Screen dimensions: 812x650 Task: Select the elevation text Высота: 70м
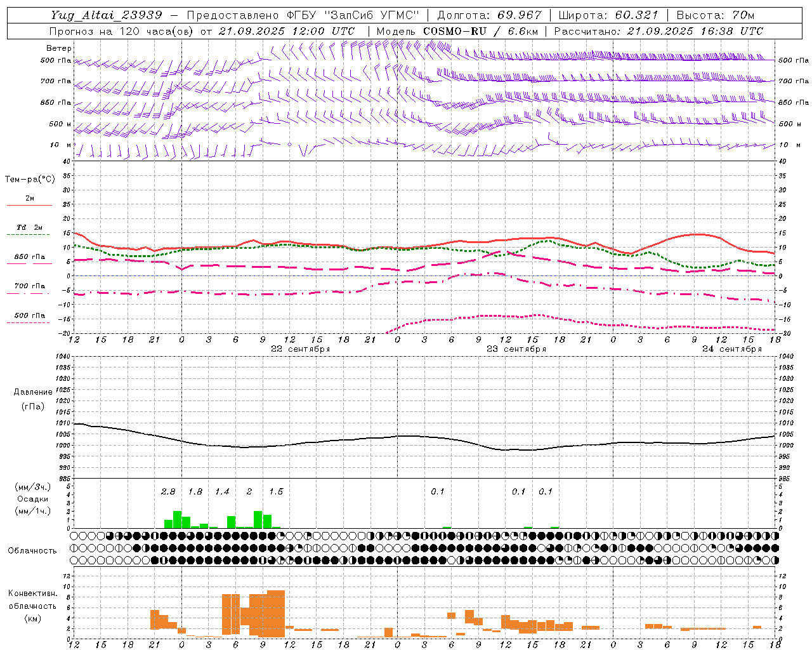[716, 15]
